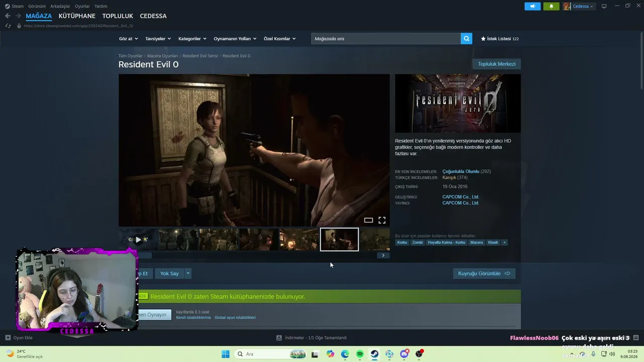The height and width of the screenshot is (362, 644).
Task: Open the Oynamanın Yolları dropdown
Action: click(235, 39)
